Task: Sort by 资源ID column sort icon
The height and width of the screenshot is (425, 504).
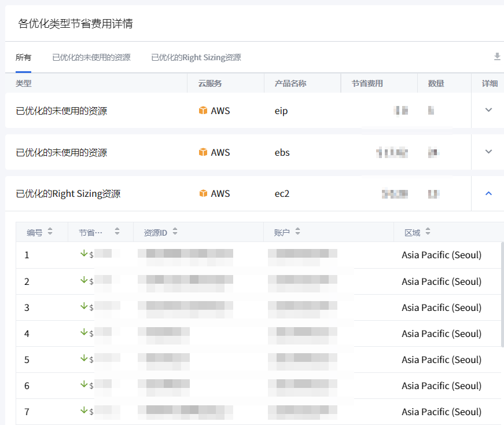Action: pyautogui.click(x=175, y=232)
